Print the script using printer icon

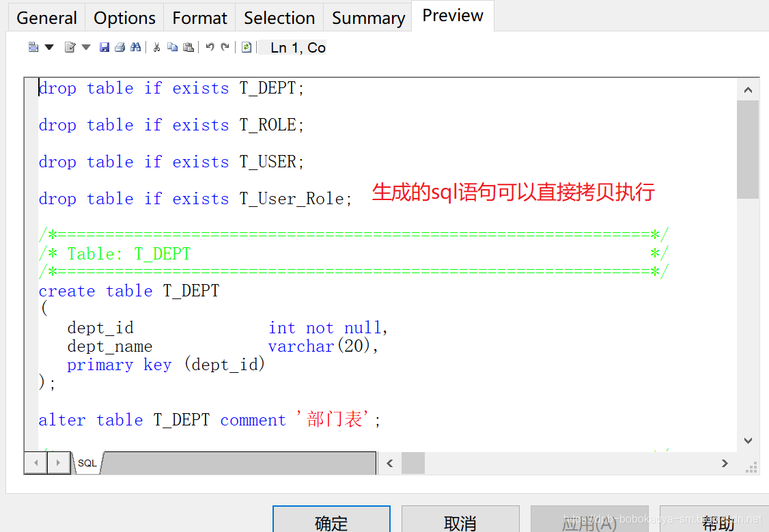(x=120, y=47)
